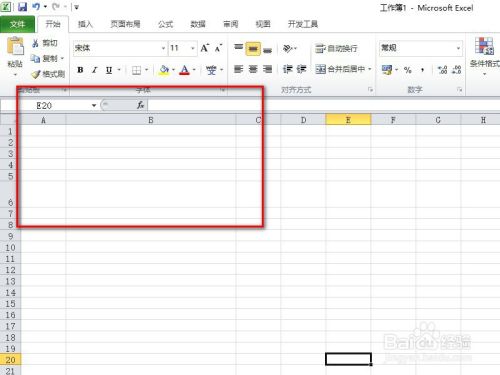Viewport: 500px width, 375px height.
Task: Click the increase decimal icon
Action: [442, 70]
